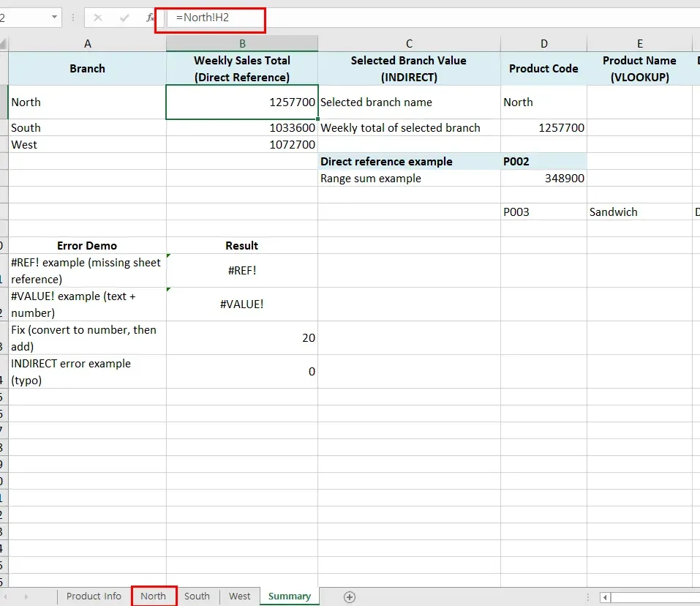Add a new worksheet with the plus icon
The image size is (700, 606).
click(349, 596)
